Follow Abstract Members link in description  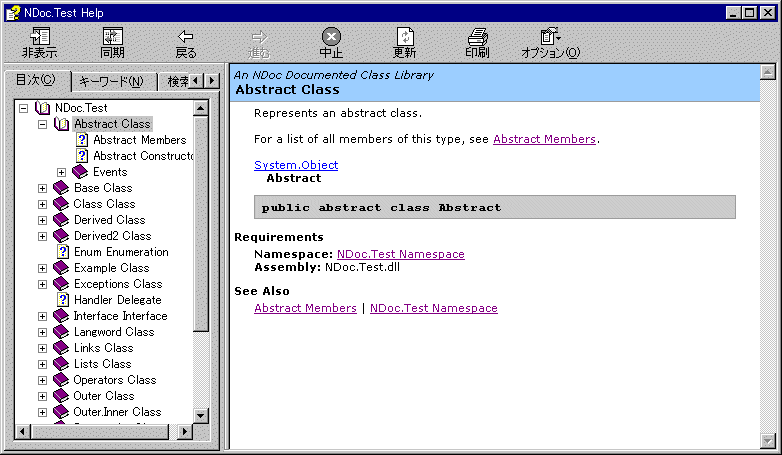[x=544, y=139]
